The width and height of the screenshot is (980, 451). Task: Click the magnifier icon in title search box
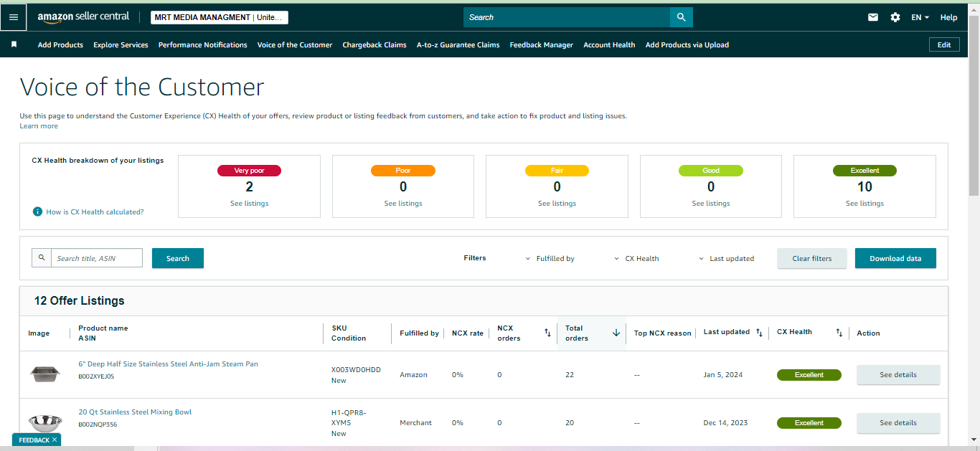coord(42,258)
